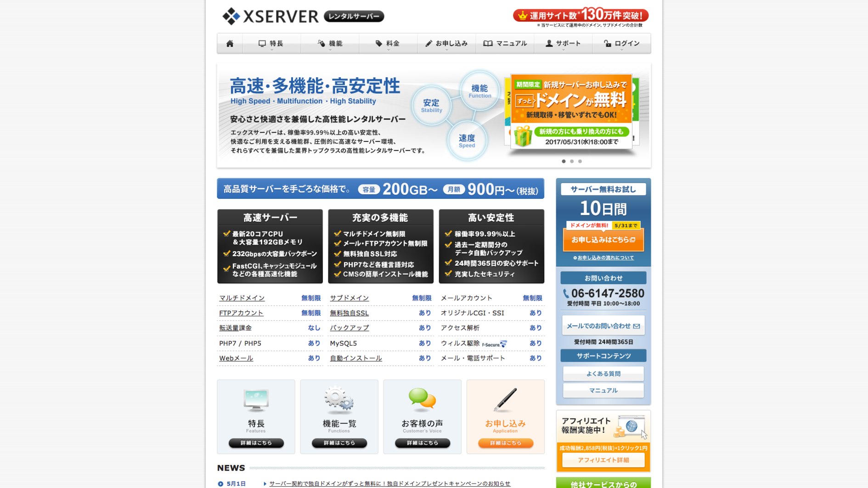Click アフィリエイト詳細 button
Image resolution: width=868 pixels, height=488 pixels.
pyautogui.click(x=603, y=460)
